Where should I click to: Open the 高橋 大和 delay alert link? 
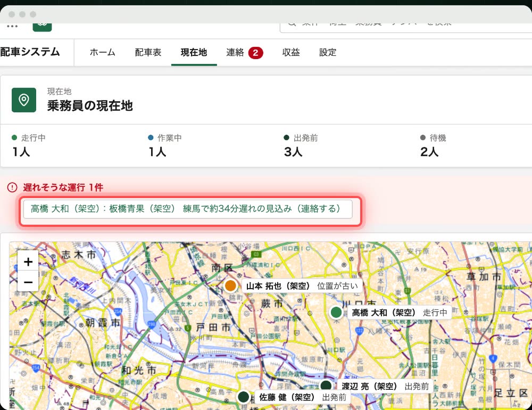point(188,209)
